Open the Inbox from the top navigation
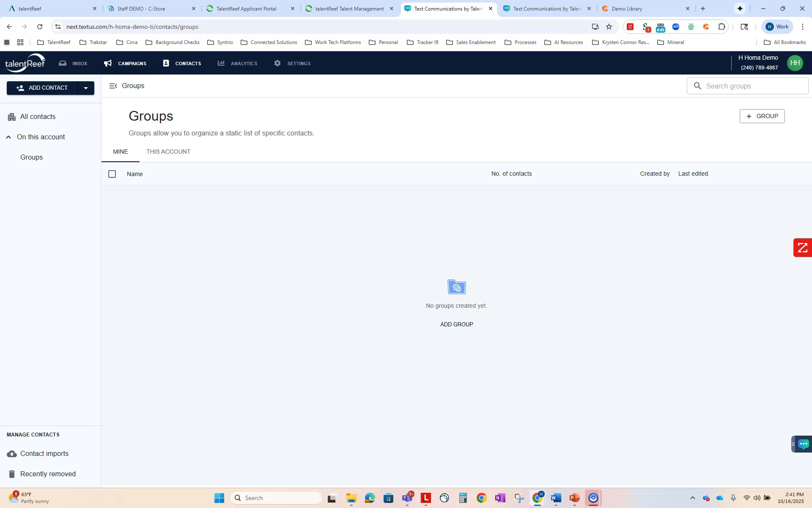The width and height of the screenshot is (812, 508). click(x=73, y=63)
